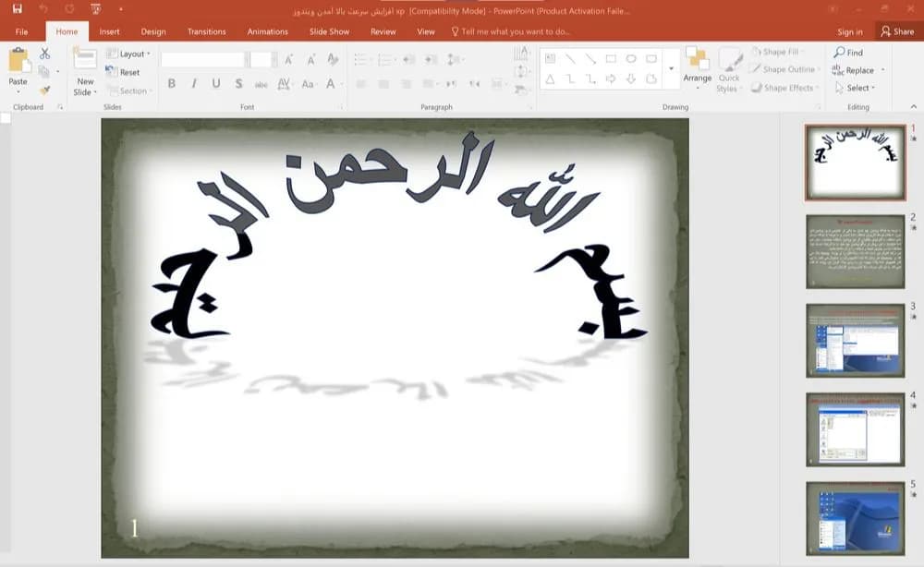
Task: Open Shape Effects menu
Action: [785, 88]
